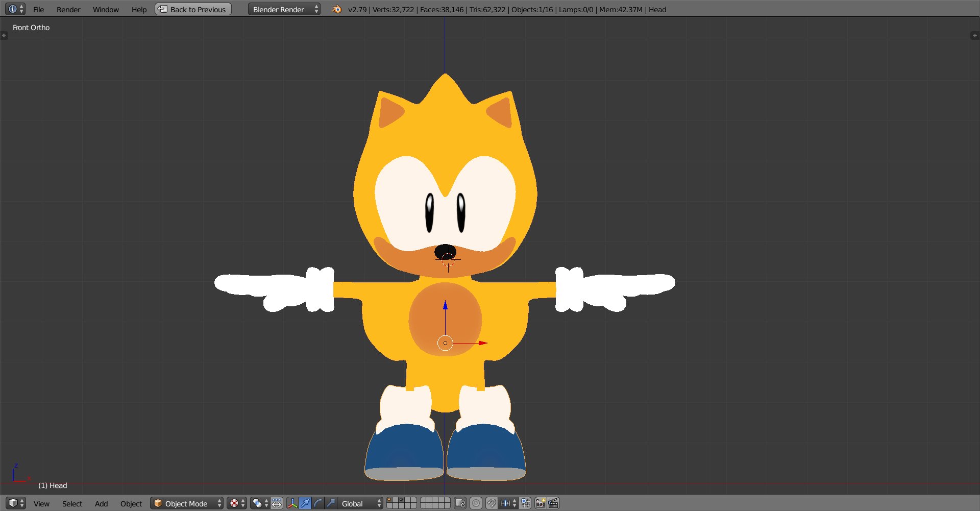Toggle the 3D manipulator widget axis icon
Image resolution: width=980 pixels, height=511 pixels.
pos(292,503)
